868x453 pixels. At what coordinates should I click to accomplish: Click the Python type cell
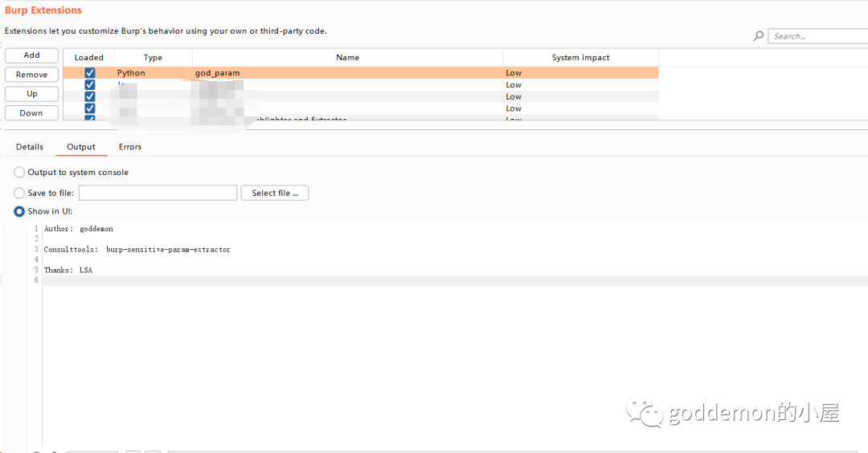tap(131, 73)
